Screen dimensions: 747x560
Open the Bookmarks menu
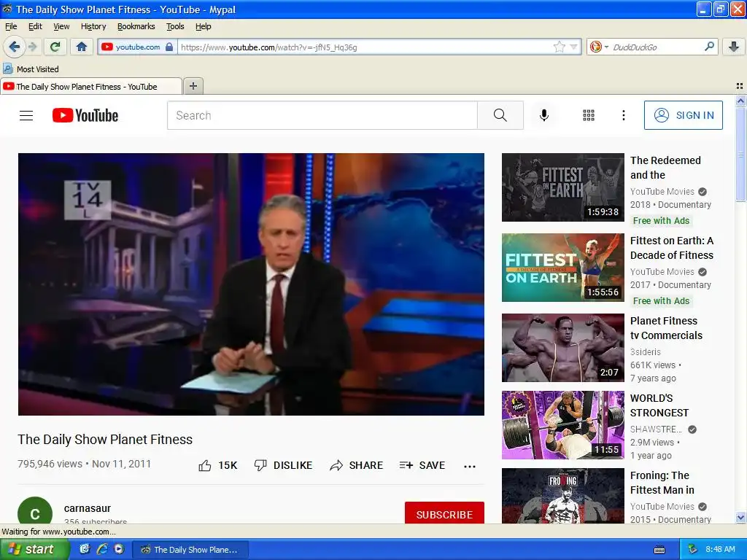(x=136, y=26)
